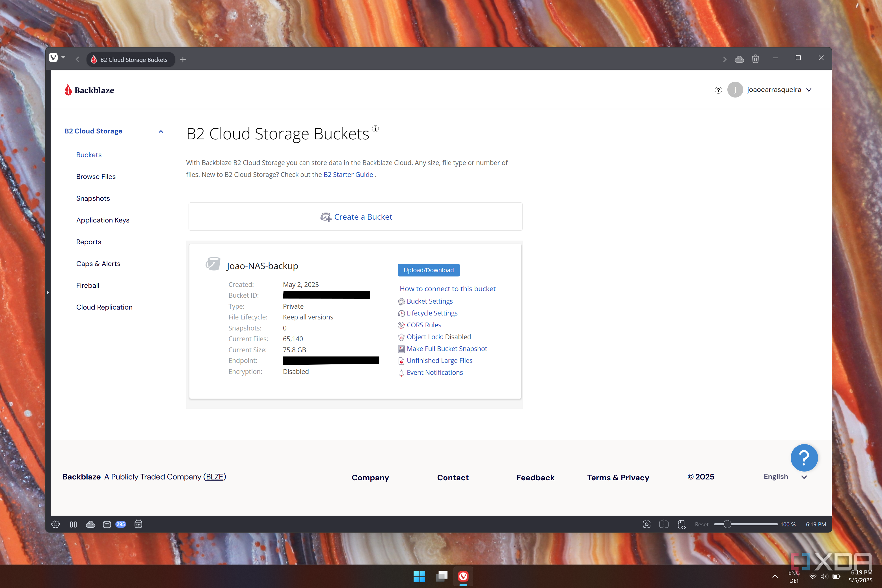
Task: Open Company in the footer
Action: 370,477
